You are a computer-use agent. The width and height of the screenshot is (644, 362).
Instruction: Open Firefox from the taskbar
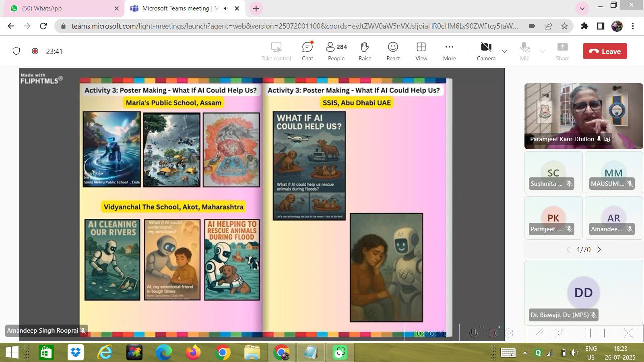[x=193, y=353]
